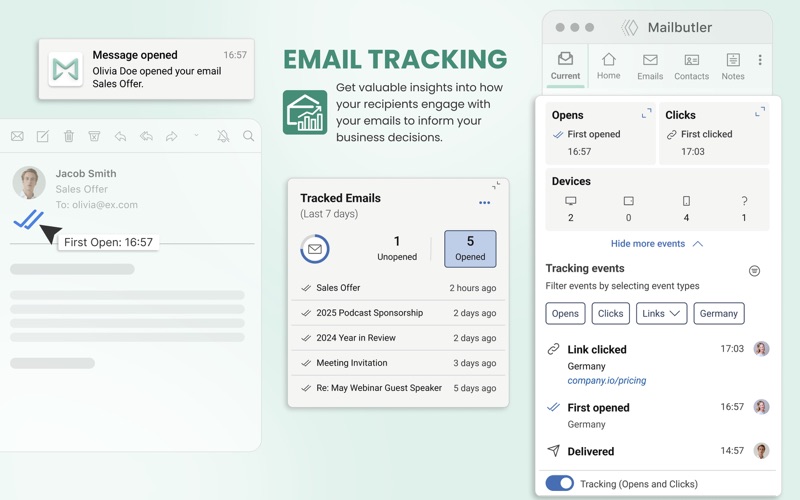Viewport: 800px width, 500px height.
Task: Click the forward arrow icon
Action: pos(172,136)
